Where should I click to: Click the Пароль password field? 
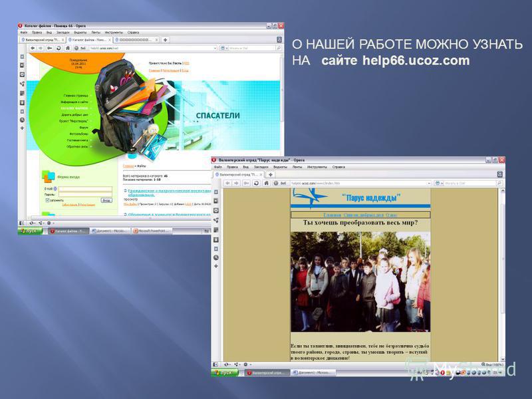pyautogui.click(x=85, y=194)
